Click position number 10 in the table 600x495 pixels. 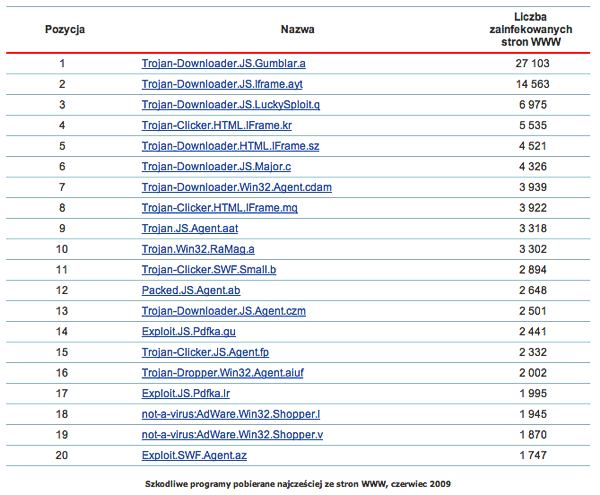click(62, 249)
